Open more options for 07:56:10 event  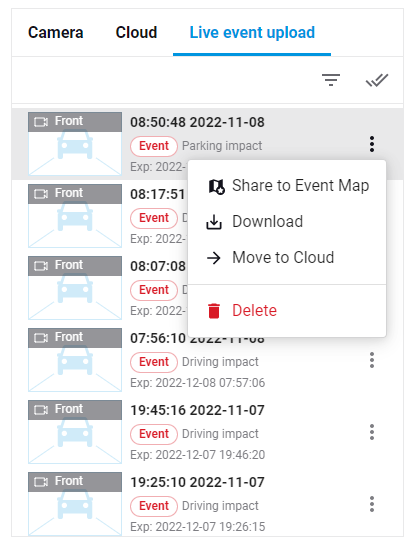(372, 360)
